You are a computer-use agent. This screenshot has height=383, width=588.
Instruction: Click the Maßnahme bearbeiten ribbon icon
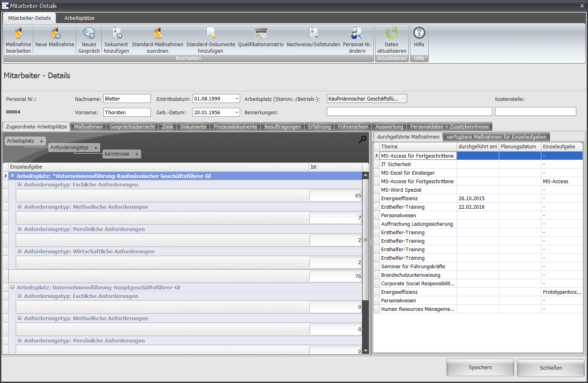[18, 33]
